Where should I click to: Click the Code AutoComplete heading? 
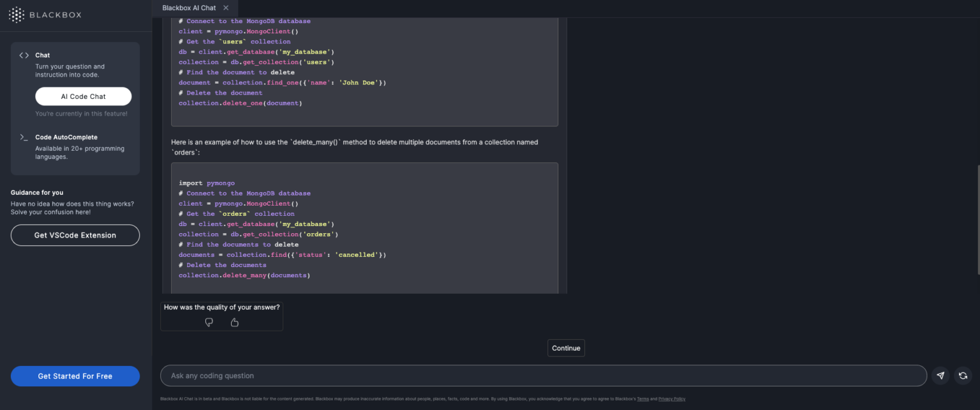point(66,137)
